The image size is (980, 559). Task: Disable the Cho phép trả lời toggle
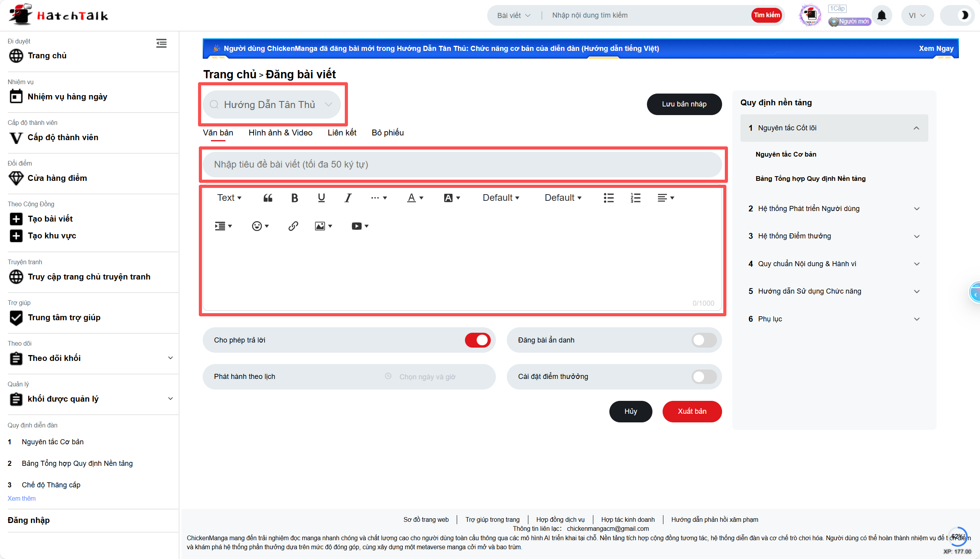(x=477, y=340)
